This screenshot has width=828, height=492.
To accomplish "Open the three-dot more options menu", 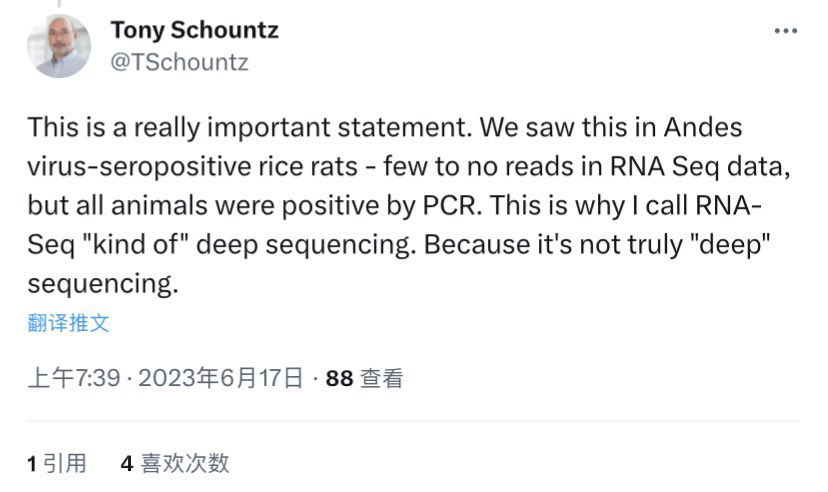I will (786, 32).
